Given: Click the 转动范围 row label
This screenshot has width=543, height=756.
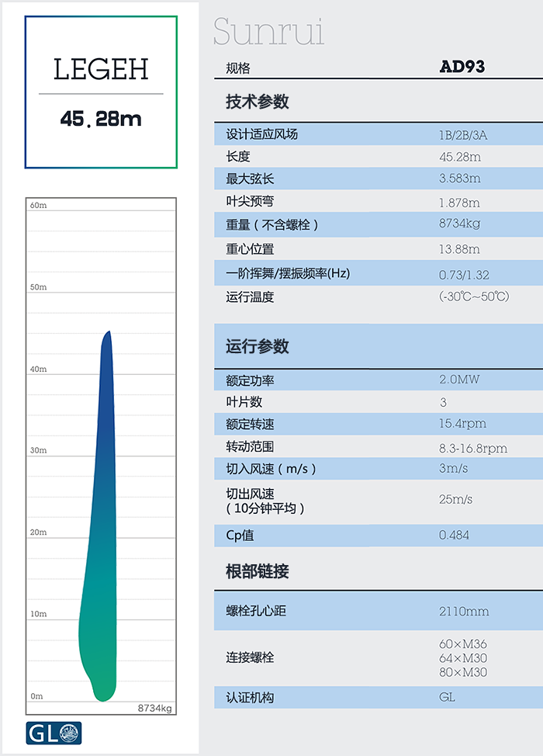Looking at the screenshot, I should [250, 446].
